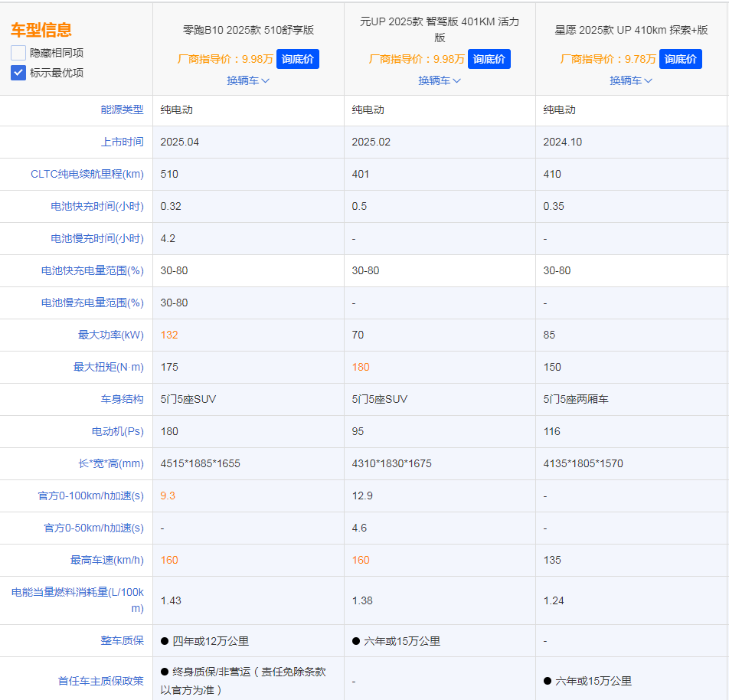Click 询底价 button for 零跑B10
The width and height of the screenshot is (729, 700).
[x=297, y=58]
